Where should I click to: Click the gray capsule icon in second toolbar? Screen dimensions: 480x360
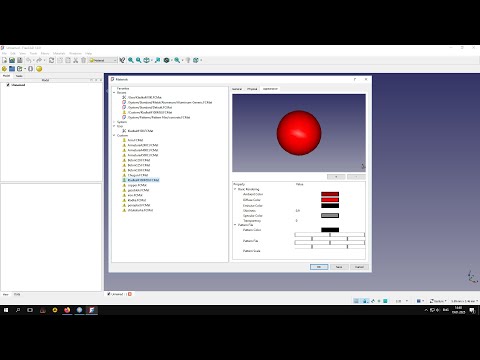(30, 69)
